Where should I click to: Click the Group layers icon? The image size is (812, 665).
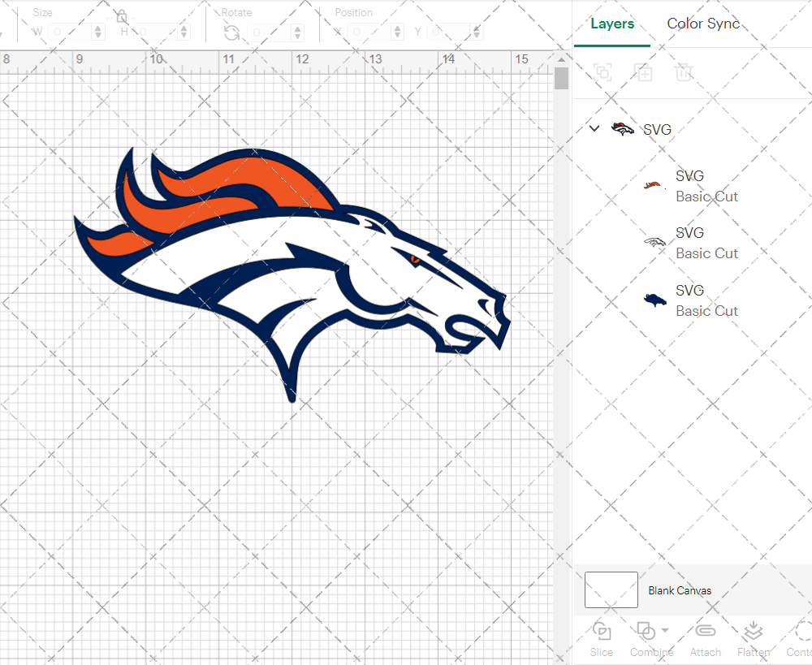[x=603, y=72]
